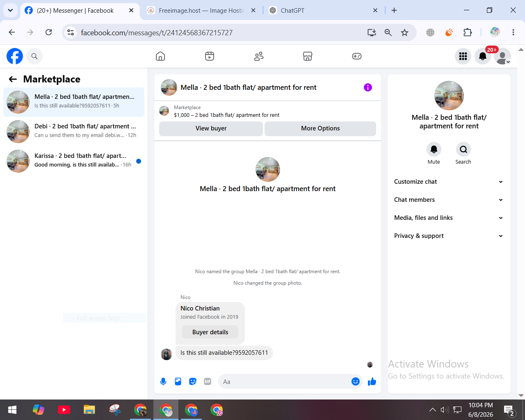The width and height of the screenshot is (525, 420).
Task: Open the Windows Start menu
Action: (12, 410)
